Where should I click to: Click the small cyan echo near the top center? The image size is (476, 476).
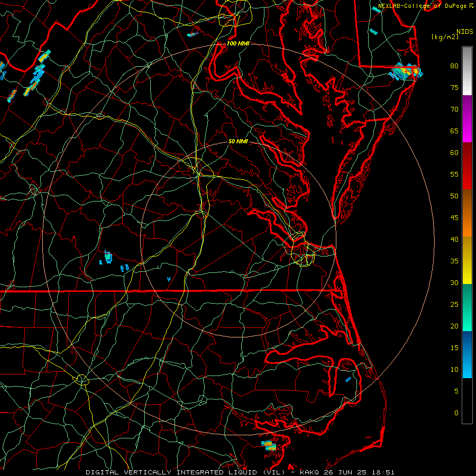[193, 34]
